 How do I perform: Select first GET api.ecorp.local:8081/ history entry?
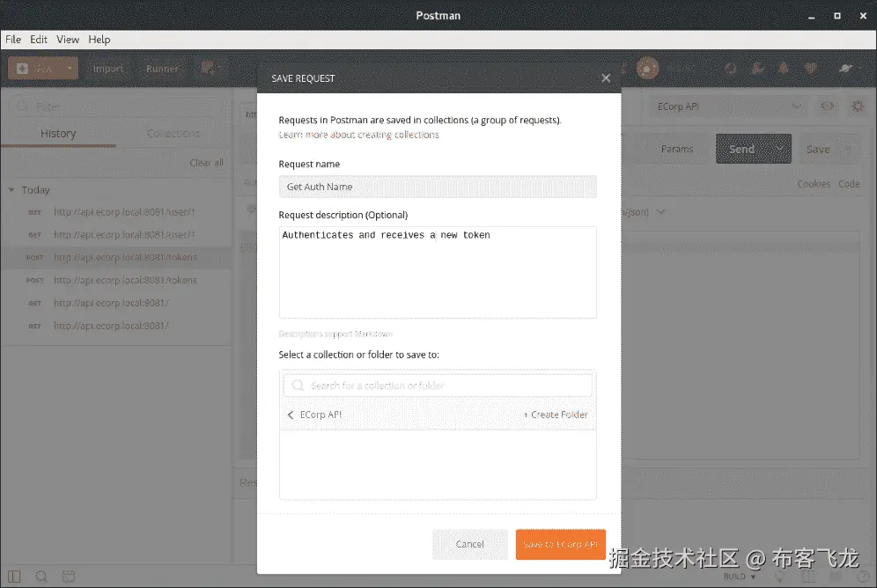116,303
